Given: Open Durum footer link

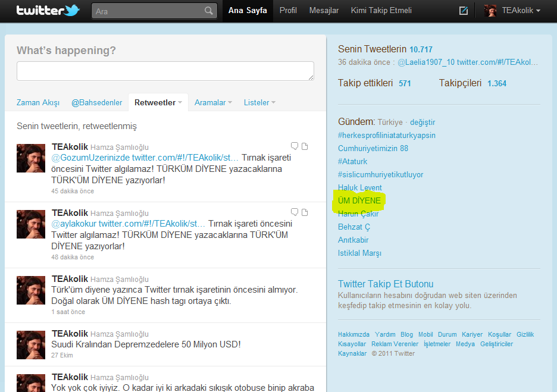Looking at the screenshot, I should click(x=448, y=334).
